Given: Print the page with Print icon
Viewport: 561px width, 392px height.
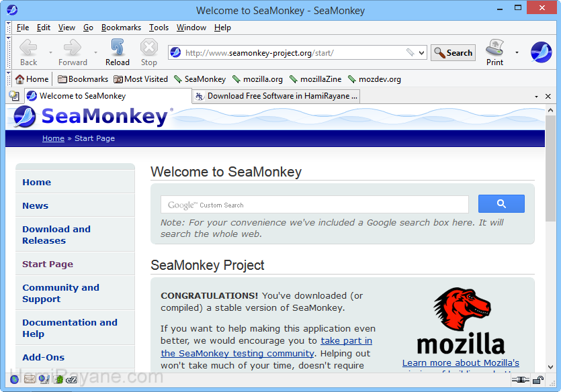Looking at the screenshot, I should 494,47.
